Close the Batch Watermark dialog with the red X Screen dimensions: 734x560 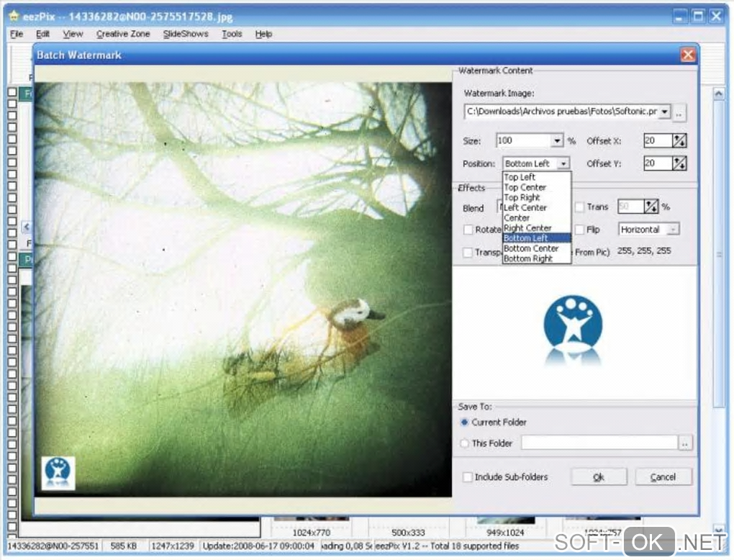point(688,55)
